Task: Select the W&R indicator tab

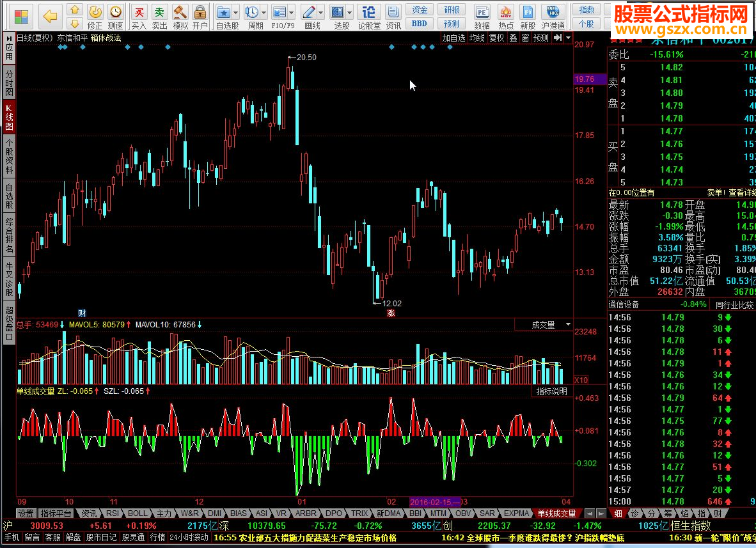Action: coord(190,513)
